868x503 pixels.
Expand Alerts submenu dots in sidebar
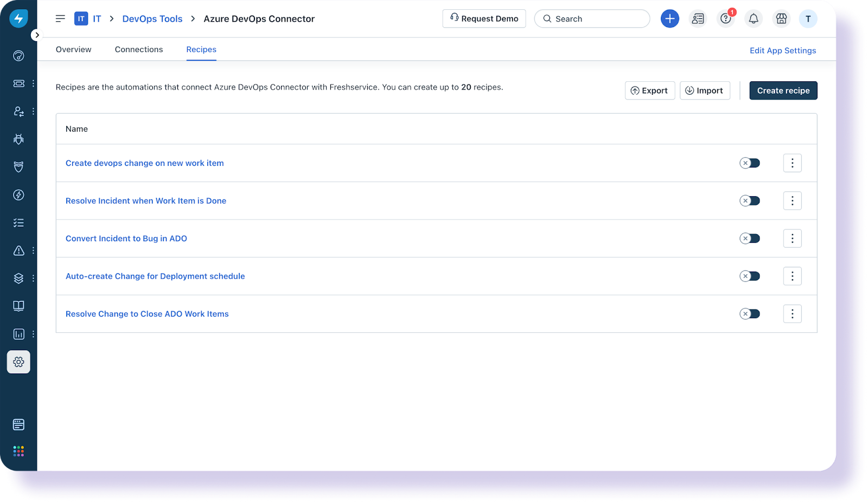point(34,250)
